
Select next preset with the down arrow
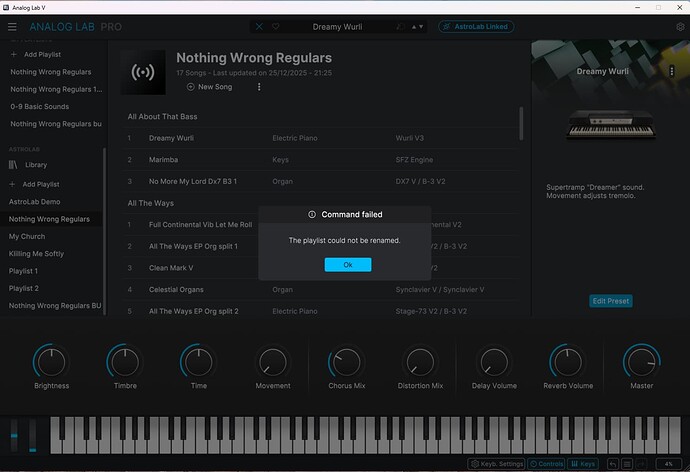[x=420, y=26]
